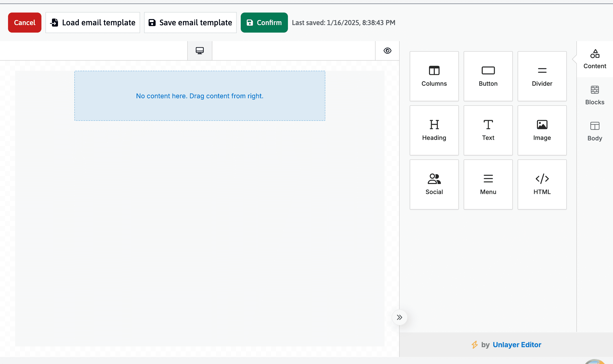Image resolution: width=613 pixels, height=364 pixels.
Task: Open the Blocks tab
Action: coord(595,95)
